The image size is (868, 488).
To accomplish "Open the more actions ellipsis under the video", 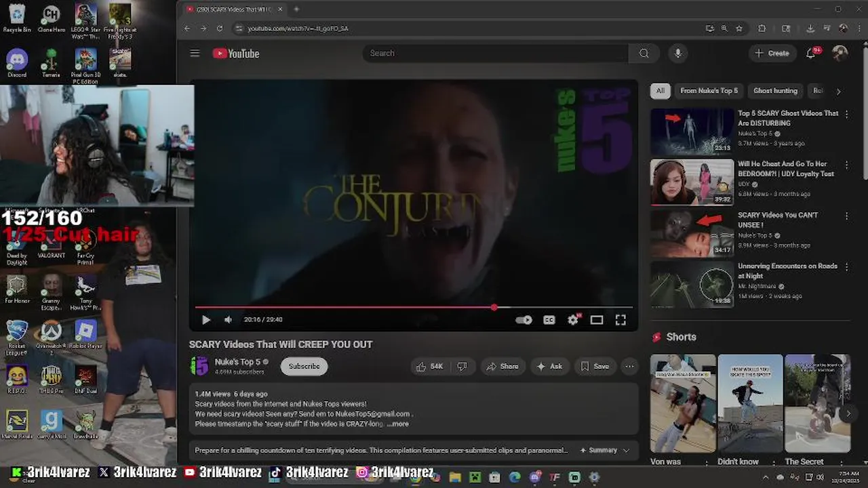I will tap(629, 366).
